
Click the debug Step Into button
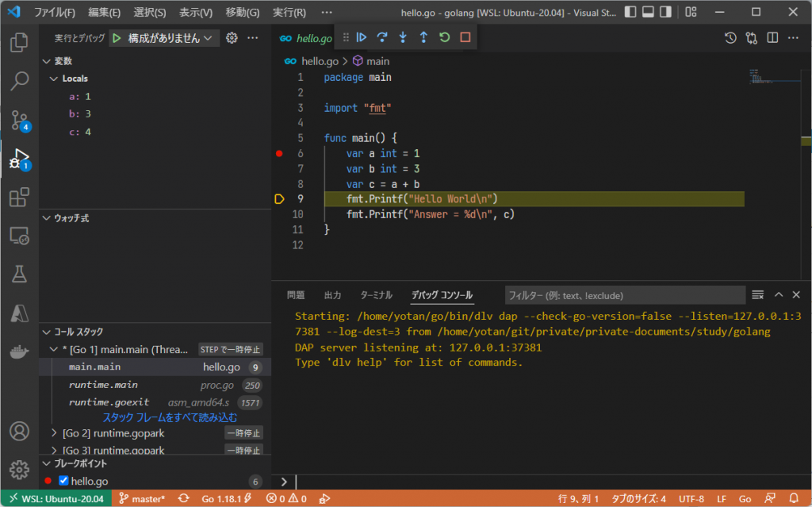point(403,37)
